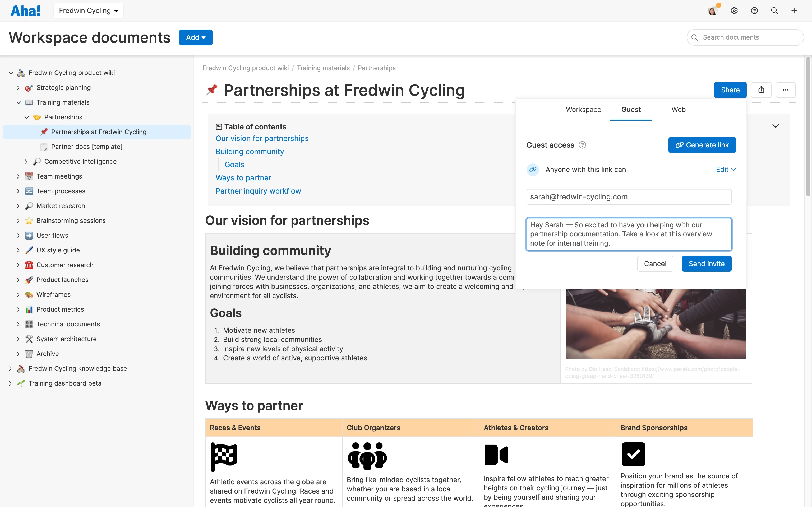Open help via the question mark icon
Image resolution: width=812 pixels, height=507 pixels.
click(x=754, y=10)
